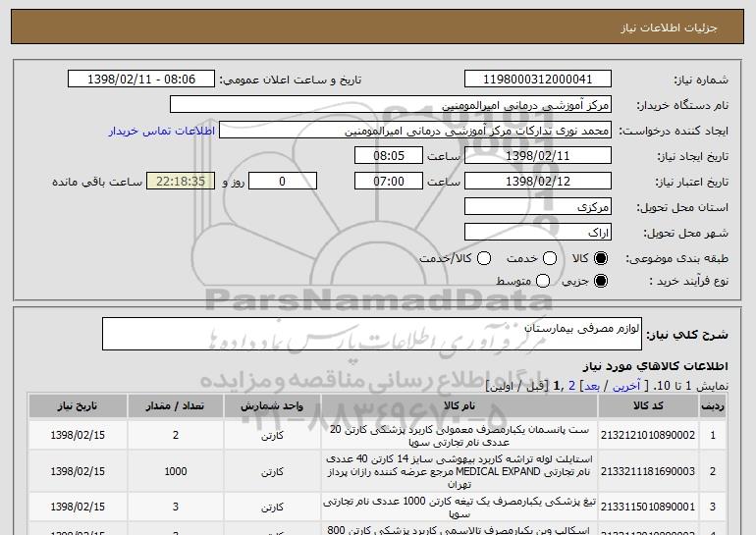The width and height of the screenshot is (756, 535).
Task: Click the row 2 product name استایلت لوله تراشه
Action: [459, 471]
